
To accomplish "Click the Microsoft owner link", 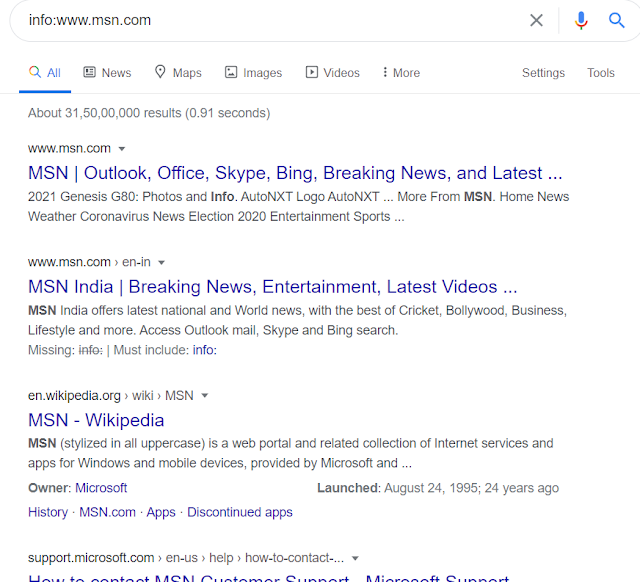I will (101, 488).
